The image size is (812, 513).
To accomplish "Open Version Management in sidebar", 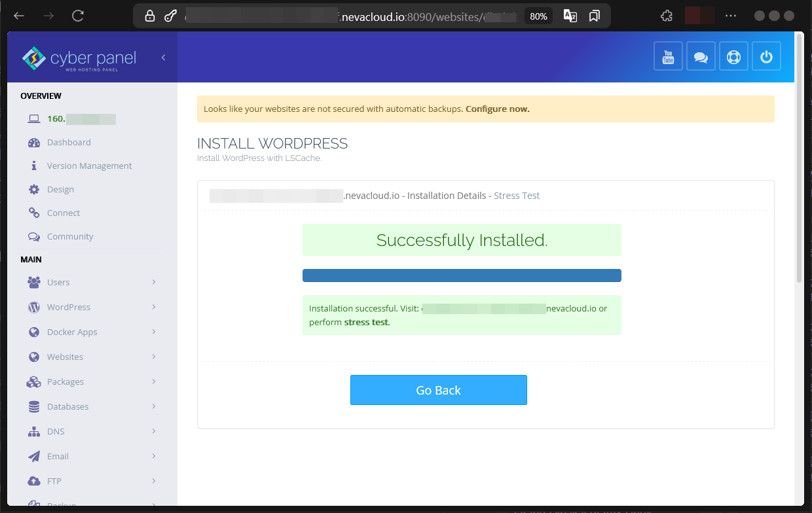I will (x=89, y=166).
